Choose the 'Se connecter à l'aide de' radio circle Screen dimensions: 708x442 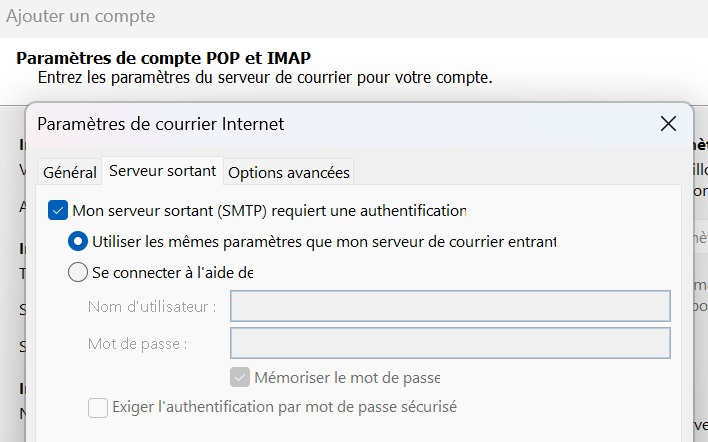tap(77, 271)
